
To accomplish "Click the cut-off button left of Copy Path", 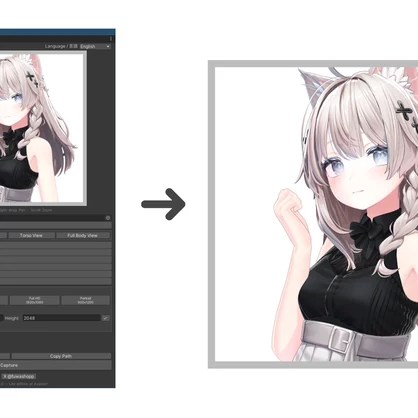I will tap(5, 356).
